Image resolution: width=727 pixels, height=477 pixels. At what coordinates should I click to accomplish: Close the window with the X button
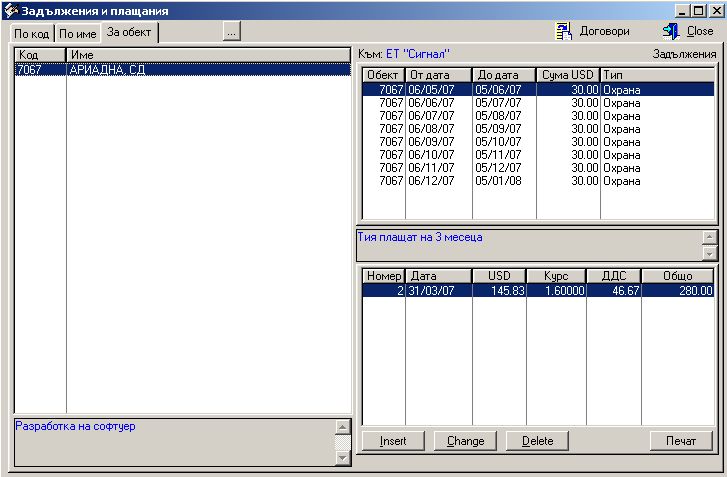pos(715,11)
